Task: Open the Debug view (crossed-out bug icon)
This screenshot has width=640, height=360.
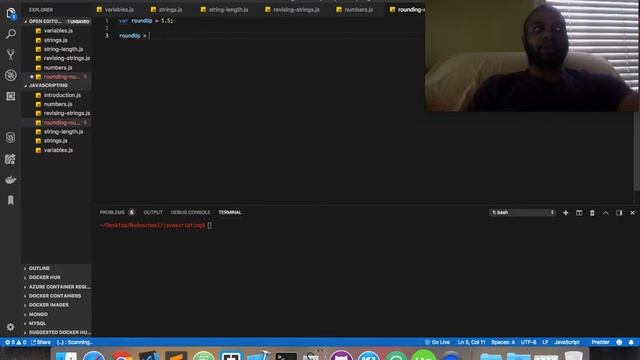Action: tap(11, 75)
